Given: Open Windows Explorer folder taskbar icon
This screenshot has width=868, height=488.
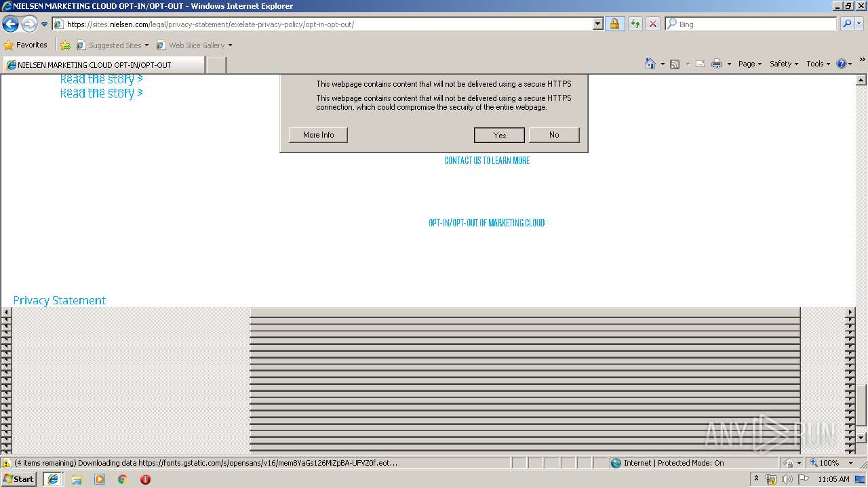Looking at the screenshot, I should pyautogui.click(x=77, y=479).
